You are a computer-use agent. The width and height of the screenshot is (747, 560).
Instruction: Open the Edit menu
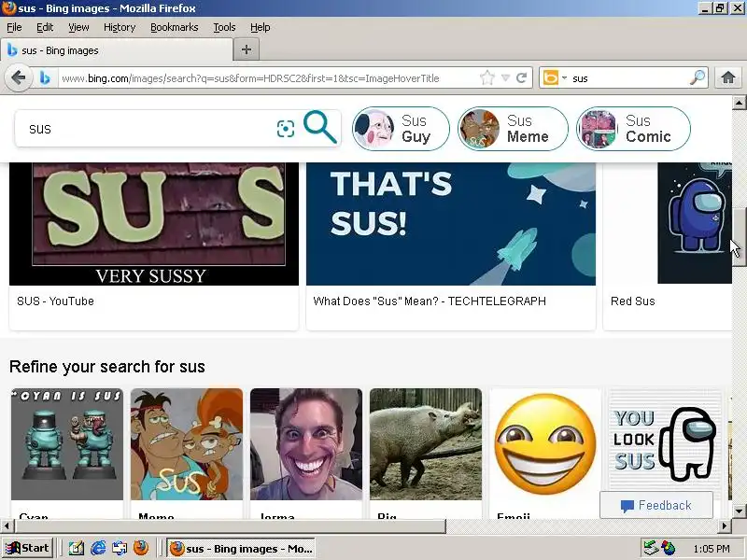(x=45, y=27)
